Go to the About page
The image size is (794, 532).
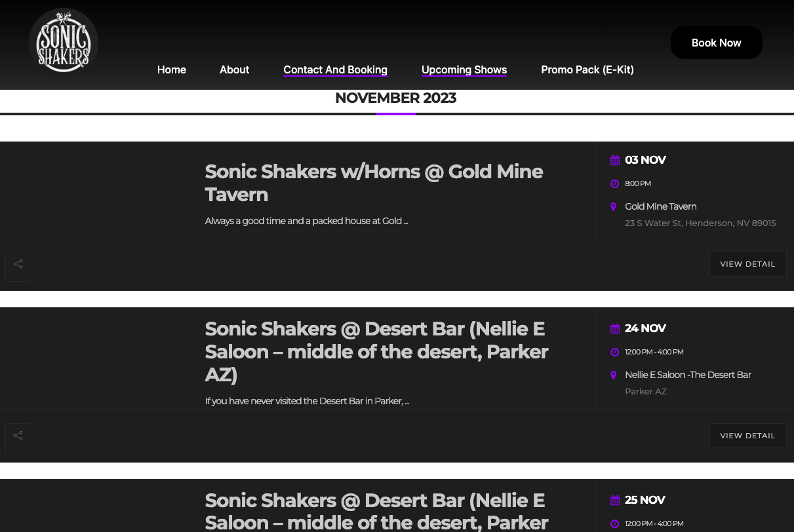tap(234, 69)
